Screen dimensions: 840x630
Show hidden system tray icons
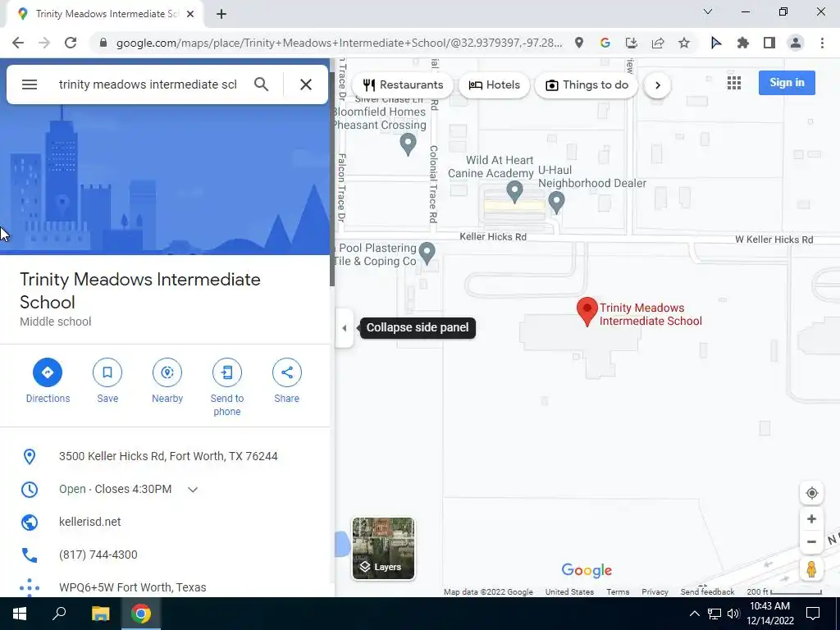click(694, 614)
